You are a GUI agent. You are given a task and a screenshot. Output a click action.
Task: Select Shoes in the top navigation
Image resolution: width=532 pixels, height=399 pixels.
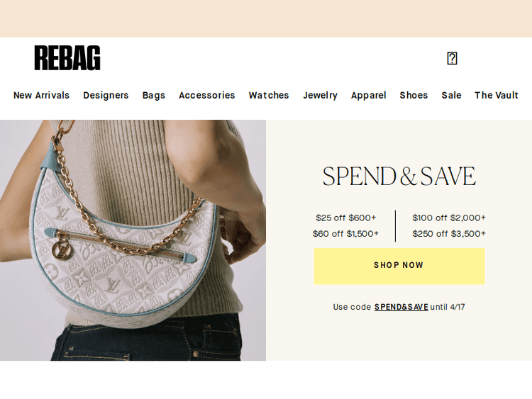pos(414,95)
